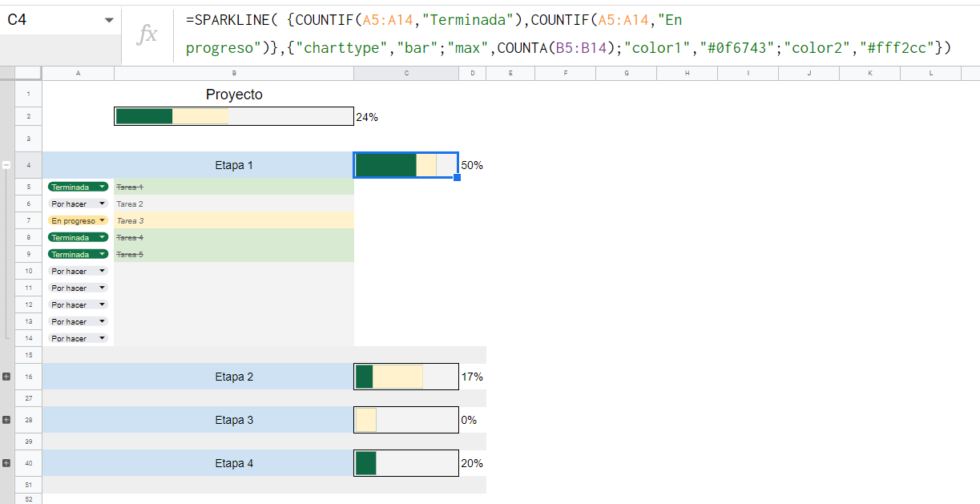Screen dimensions: 980x504
Task: Click the fx function icon
Action: tap(147, 35)
